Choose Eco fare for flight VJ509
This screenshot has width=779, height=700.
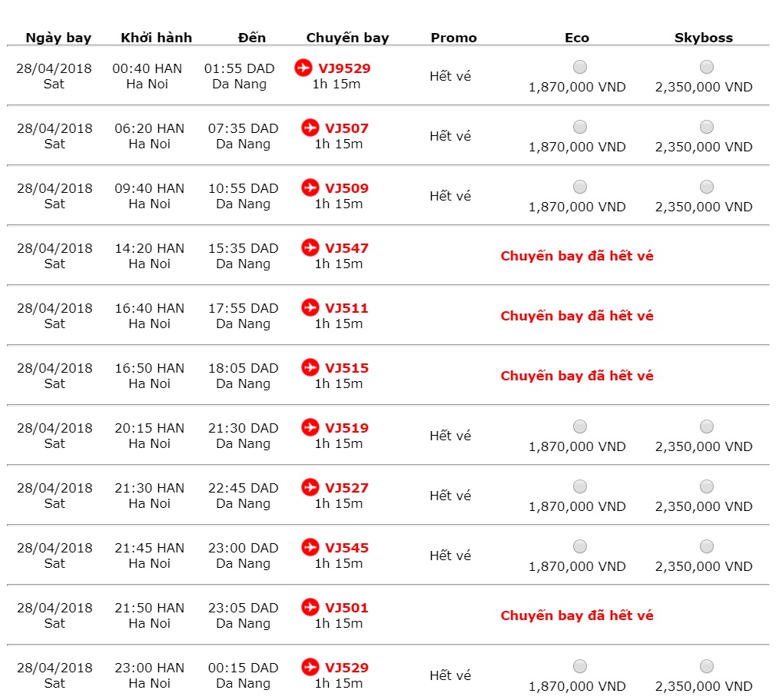580,187
